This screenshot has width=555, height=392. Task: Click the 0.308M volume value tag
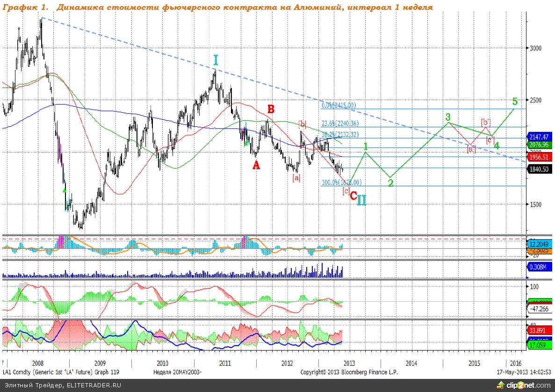[x=539, y=267]
